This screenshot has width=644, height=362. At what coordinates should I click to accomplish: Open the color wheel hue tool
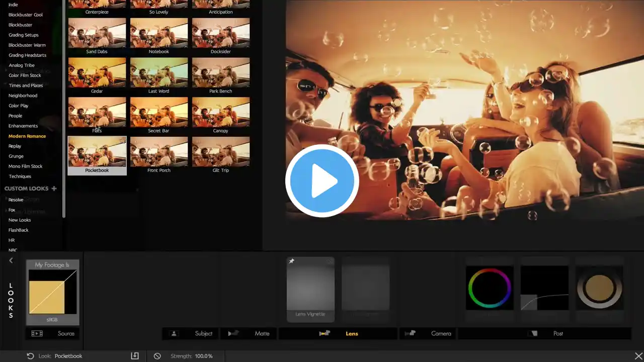pyautogui.click(x=490, y=289)
